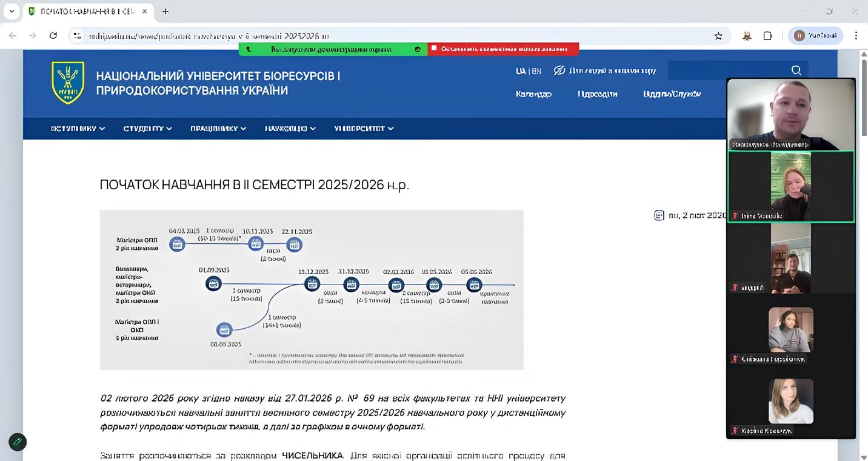Click the calendar icon beside the article date
The height and width of the screenshot is (461, 868).
click(659, 215)
